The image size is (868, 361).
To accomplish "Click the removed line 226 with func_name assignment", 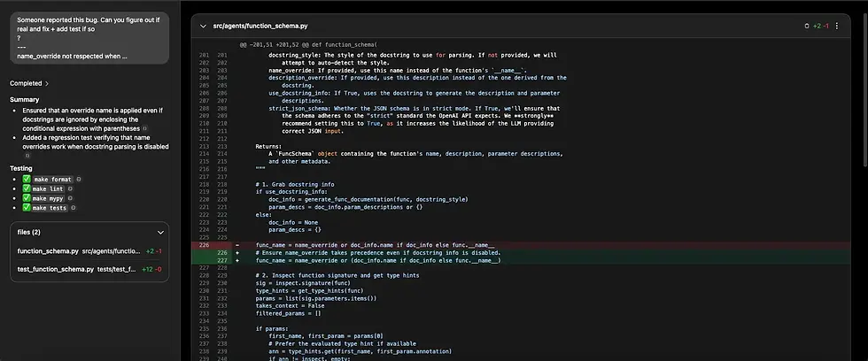I will pos(521,245).
